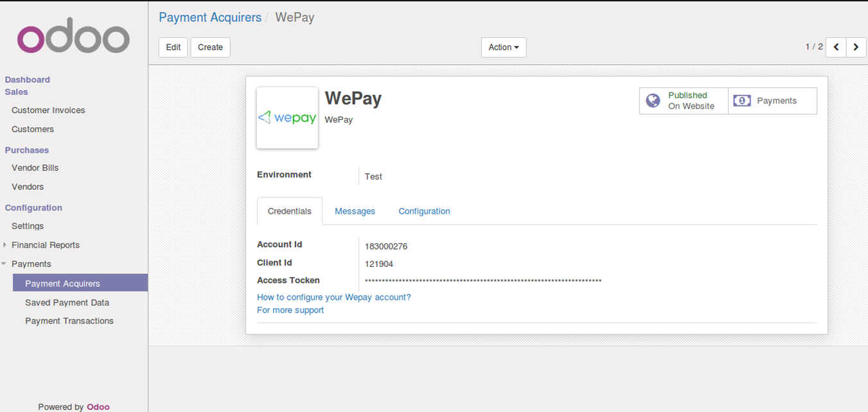868x412 pixels.
Task: Click the Environment value Test
Action: 373,176
